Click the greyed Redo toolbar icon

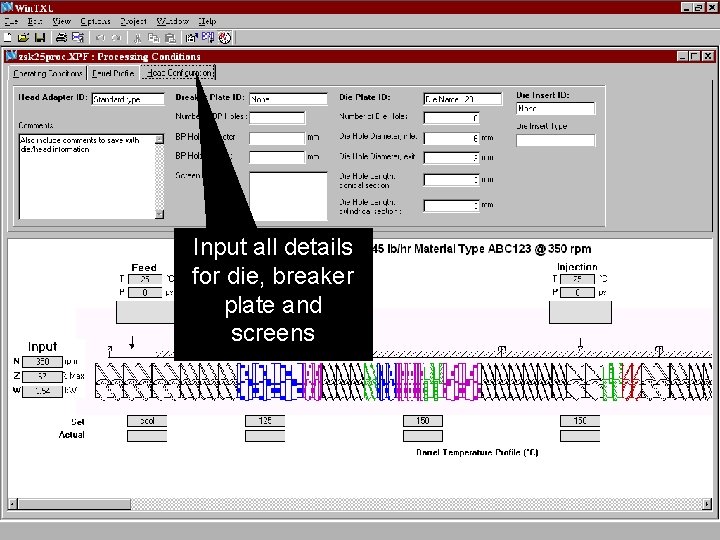117,38
